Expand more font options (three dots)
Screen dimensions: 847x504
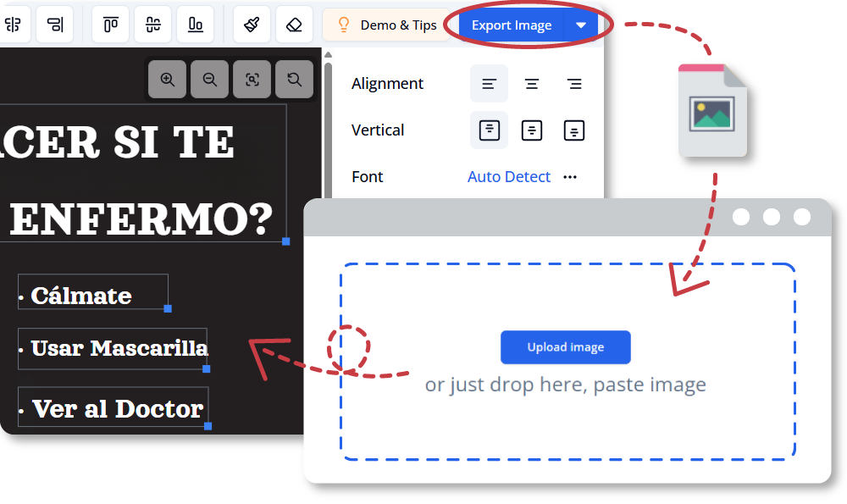570,177
